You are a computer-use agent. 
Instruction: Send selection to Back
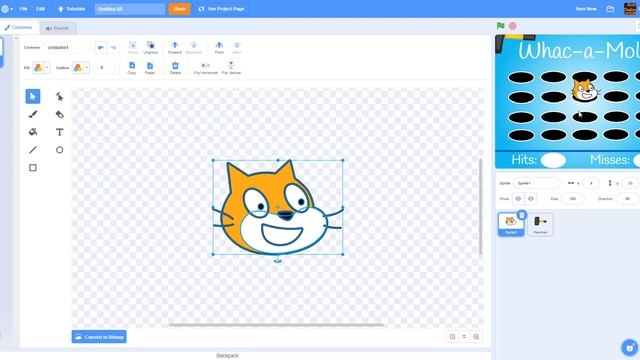pyautogui.click(x=237, y=47)
